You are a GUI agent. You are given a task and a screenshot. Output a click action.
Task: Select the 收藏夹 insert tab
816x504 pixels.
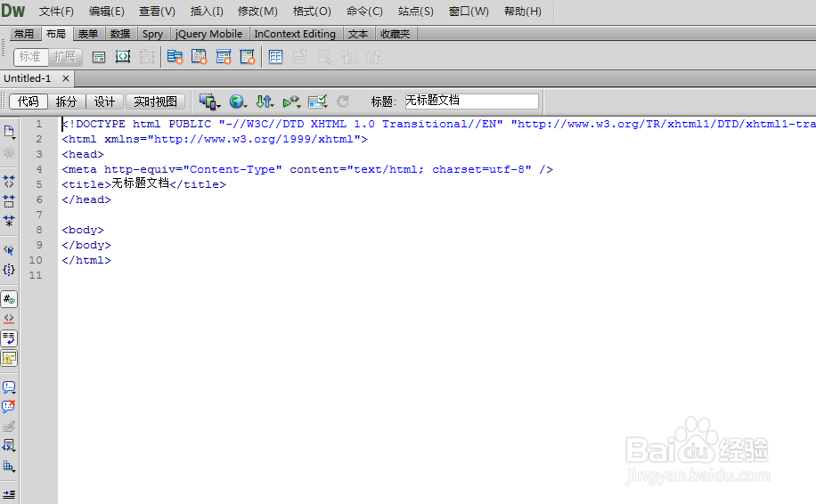(x=395, y=34)
